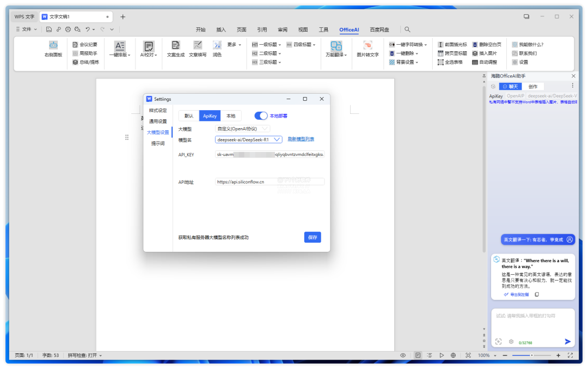This screenshot has width=588, height=369.
Task: Copy the AI reply with copy icon
Action: [537, 294]
